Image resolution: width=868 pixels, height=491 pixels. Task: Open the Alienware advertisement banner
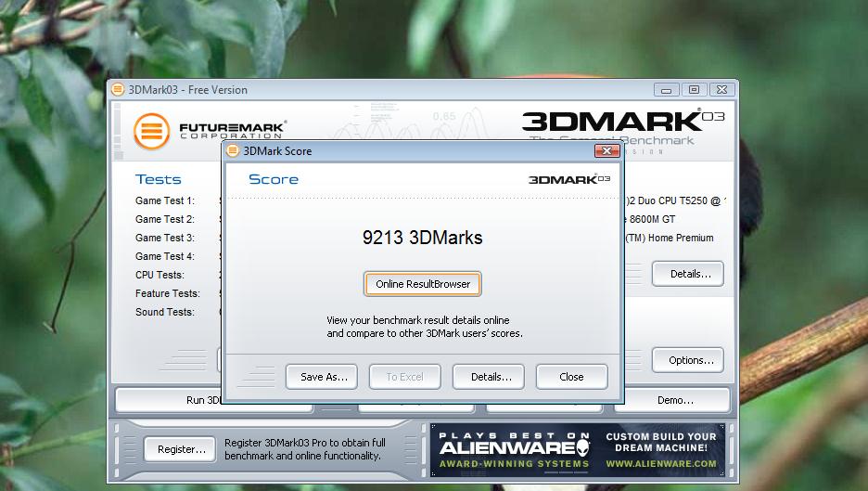[x=578, y=450]
